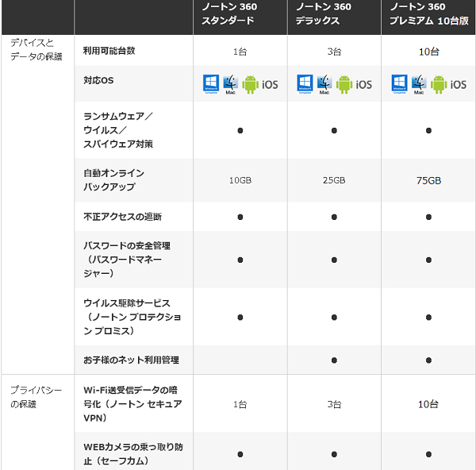Click Windows icon in Norton 360 Deluxe column
This screenshot has width=476, height=470.
305,84
